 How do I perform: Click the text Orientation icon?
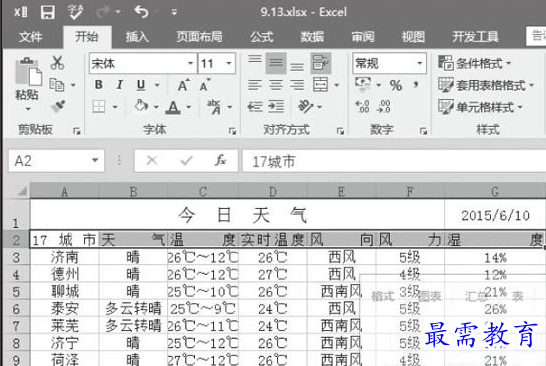point(305,107)
